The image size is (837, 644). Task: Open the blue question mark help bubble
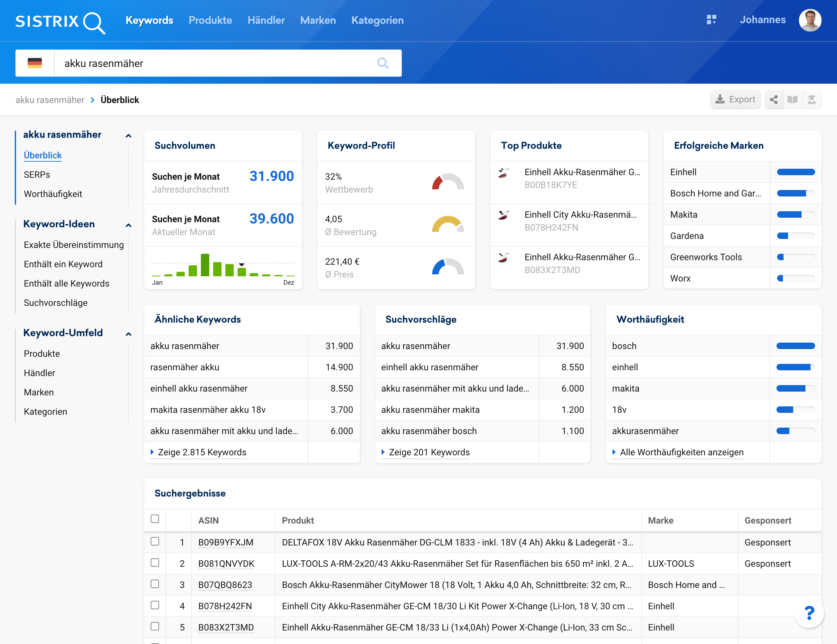coord(809,613)
